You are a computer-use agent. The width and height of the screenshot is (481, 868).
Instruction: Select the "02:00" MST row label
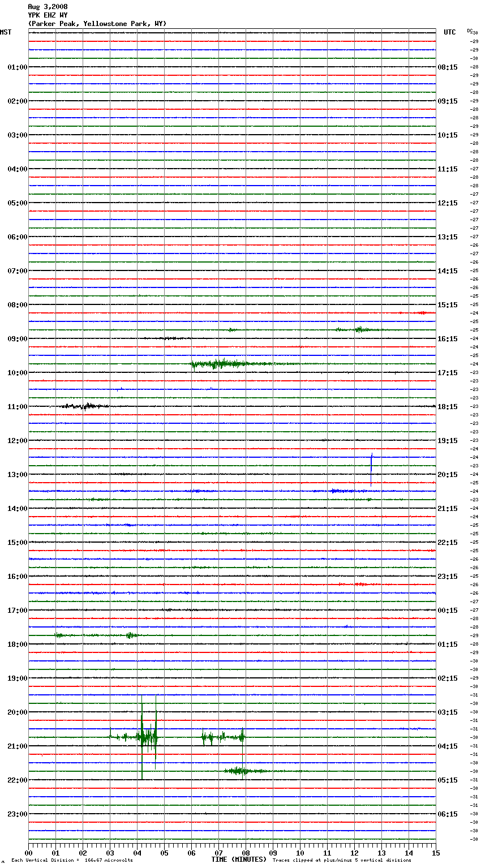pos(18,101)
